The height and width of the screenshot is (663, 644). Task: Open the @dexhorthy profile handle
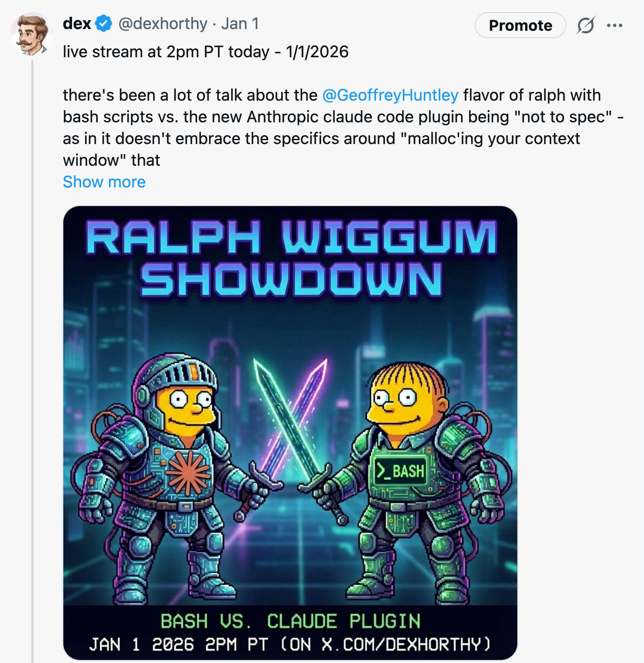point(162,24)
